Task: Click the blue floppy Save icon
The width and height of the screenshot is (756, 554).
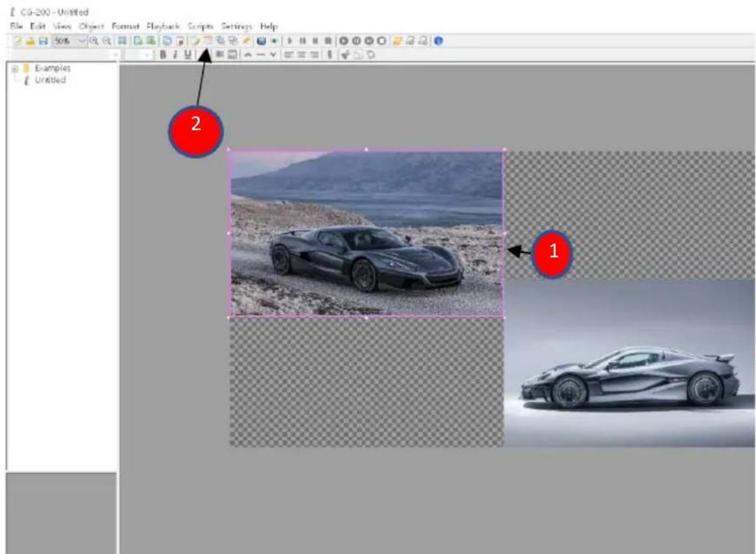Action: (43, 41)
